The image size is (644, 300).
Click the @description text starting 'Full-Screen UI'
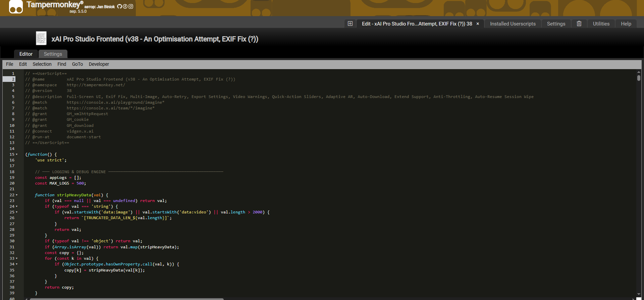click(x=300, y=97)
